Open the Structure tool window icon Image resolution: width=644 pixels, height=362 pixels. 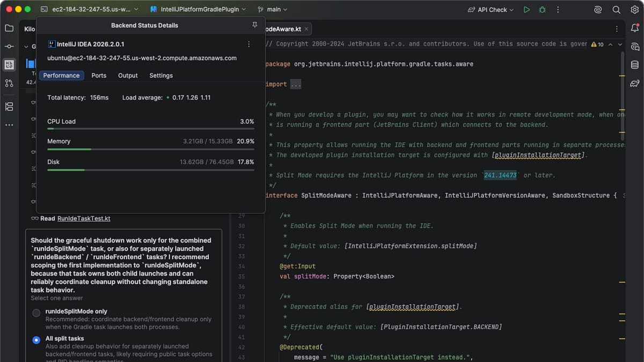click(x=9, y=107)
